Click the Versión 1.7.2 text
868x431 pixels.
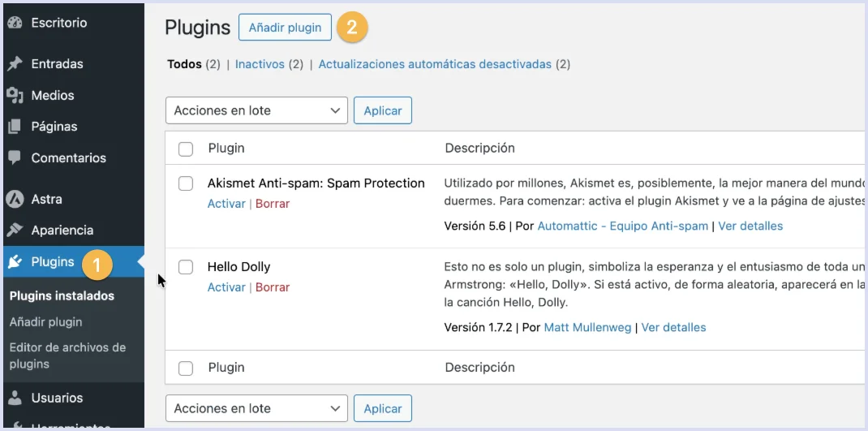coord(479,327)
